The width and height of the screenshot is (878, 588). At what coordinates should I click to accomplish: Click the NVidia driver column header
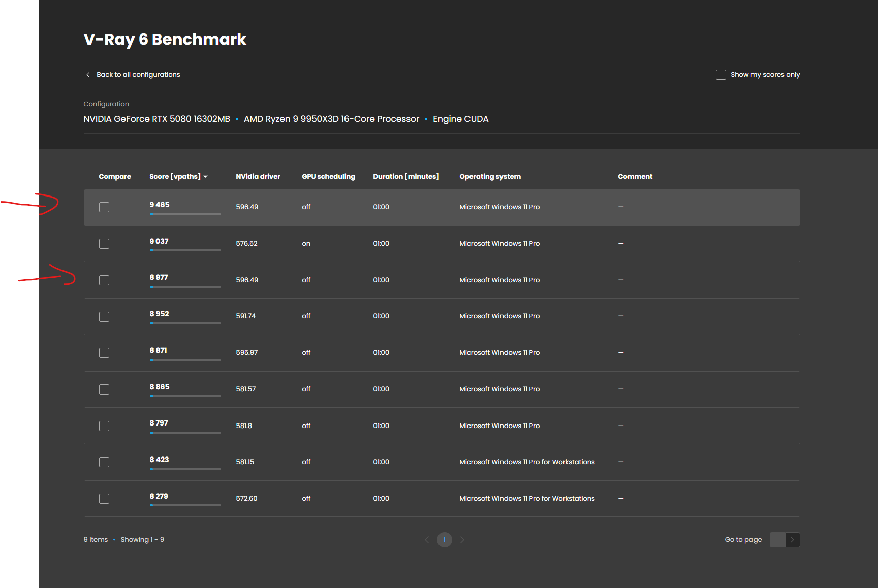pyautogui.click(x=258, y=177)
